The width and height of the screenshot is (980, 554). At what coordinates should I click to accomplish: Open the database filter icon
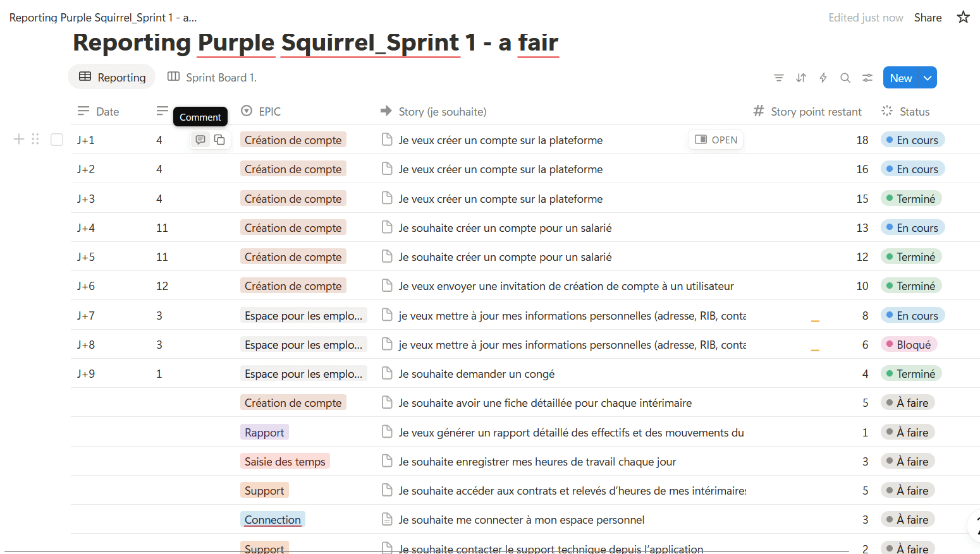point(778,77)
